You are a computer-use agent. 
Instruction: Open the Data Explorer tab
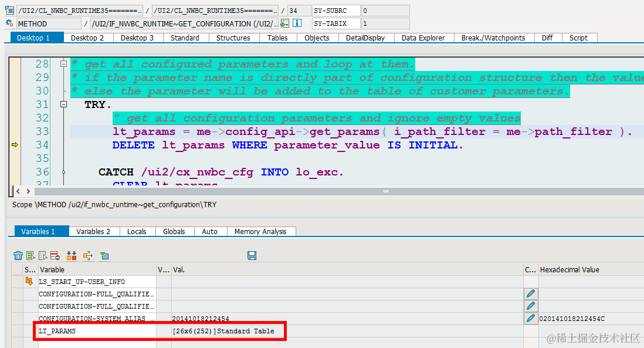click(423, 38)
